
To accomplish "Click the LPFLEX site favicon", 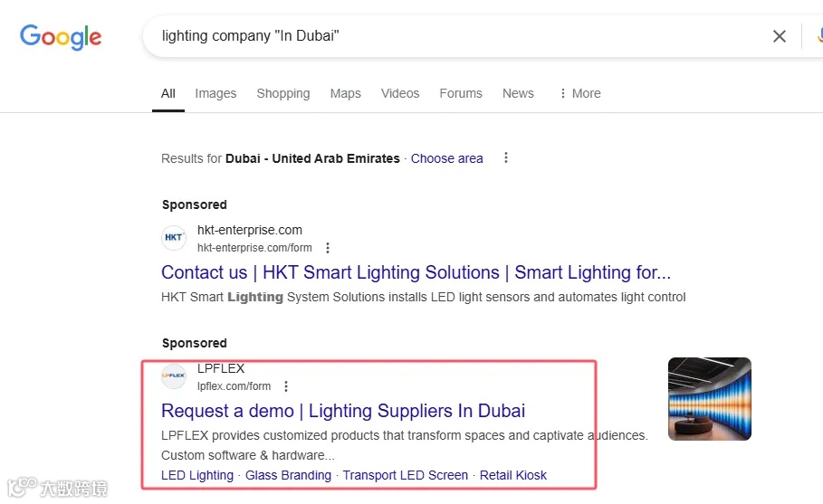I will (x=174, y=376).
